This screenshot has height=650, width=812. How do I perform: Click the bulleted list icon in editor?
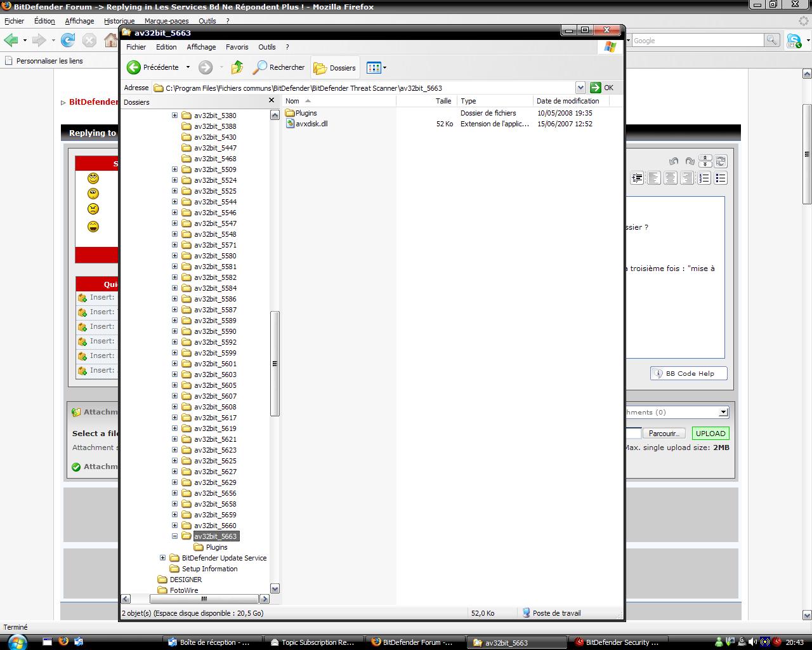[x=721, y=178]
